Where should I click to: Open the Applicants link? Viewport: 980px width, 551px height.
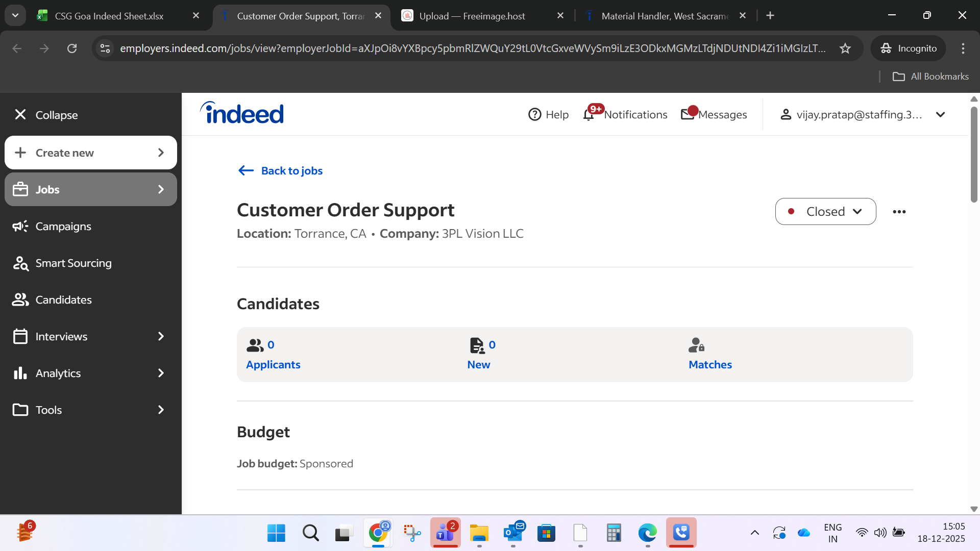273,365
